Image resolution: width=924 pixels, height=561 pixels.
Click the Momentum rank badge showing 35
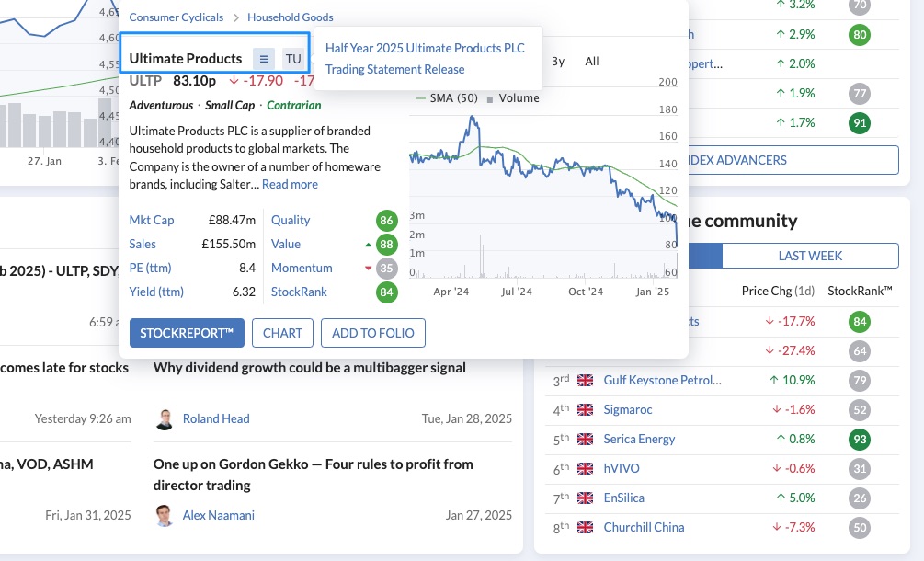click(x=386, y=269)
